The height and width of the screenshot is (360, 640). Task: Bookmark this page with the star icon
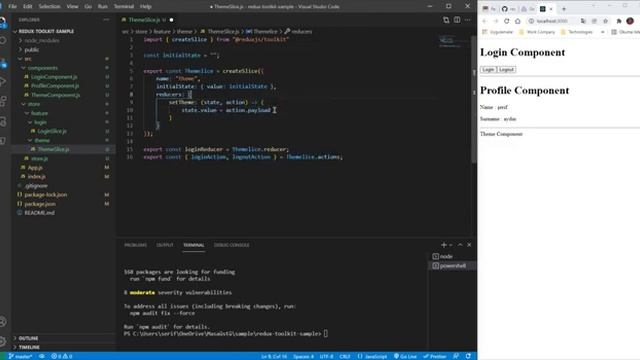pos(605,21)
